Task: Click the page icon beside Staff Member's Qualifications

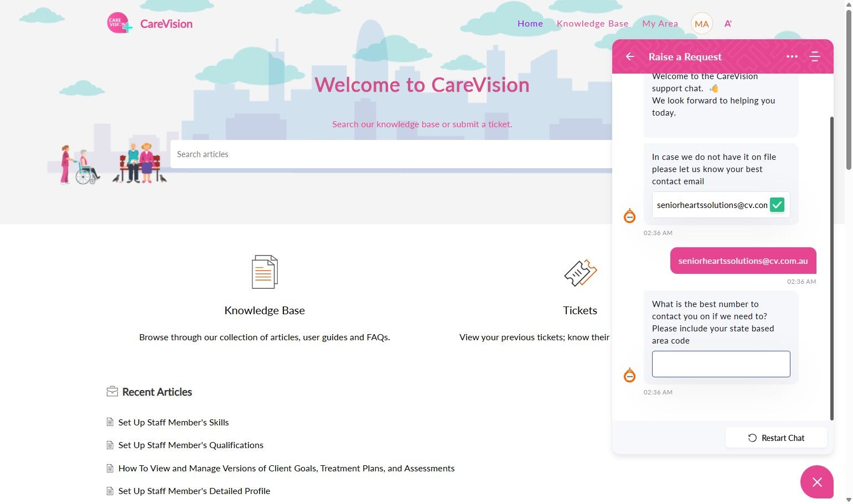Action: pyautogui.click(x=110, y=445)
